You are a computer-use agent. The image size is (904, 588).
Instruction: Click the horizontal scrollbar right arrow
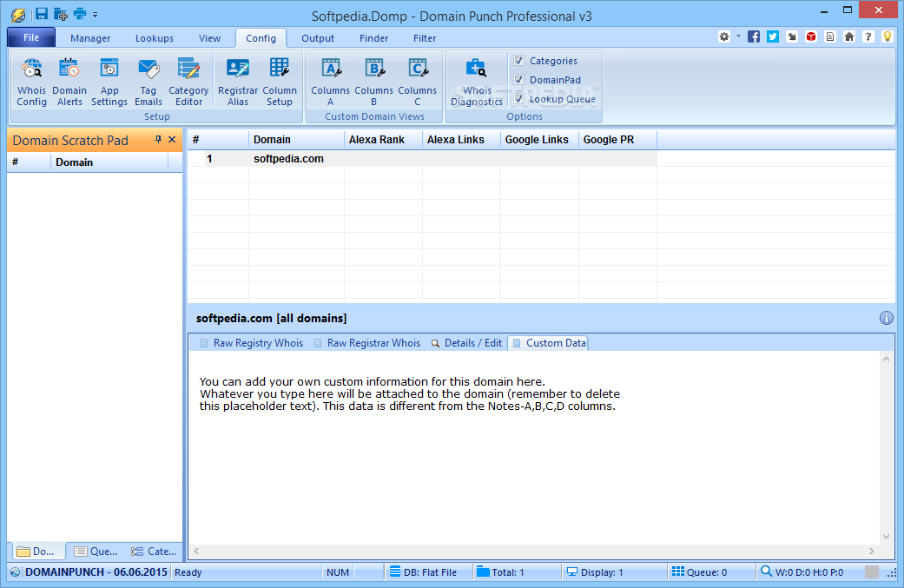pyautogui.click(x=872, y=552)
